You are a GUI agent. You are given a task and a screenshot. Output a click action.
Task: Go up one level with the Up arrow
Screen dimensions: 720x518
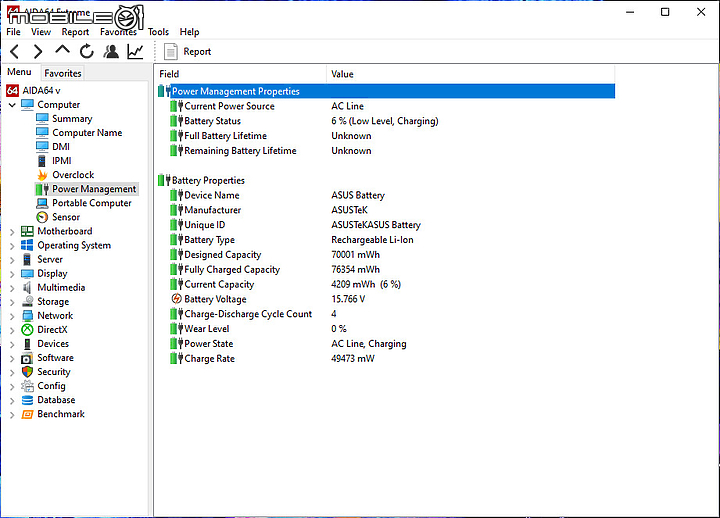(62, 50)
